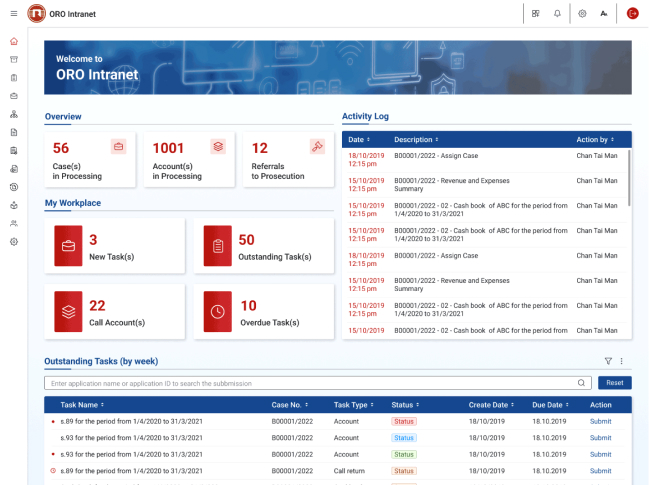This screenshot has width=649, height=485.
Task: Sort tasks by Due Date column
Action: (551, 405)
